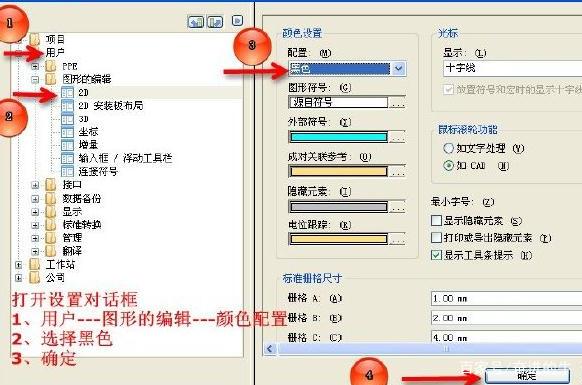This screenshot has height=385, width=582.
Task: Collapse the 图形的编辑 tree node
Action: 35,79
